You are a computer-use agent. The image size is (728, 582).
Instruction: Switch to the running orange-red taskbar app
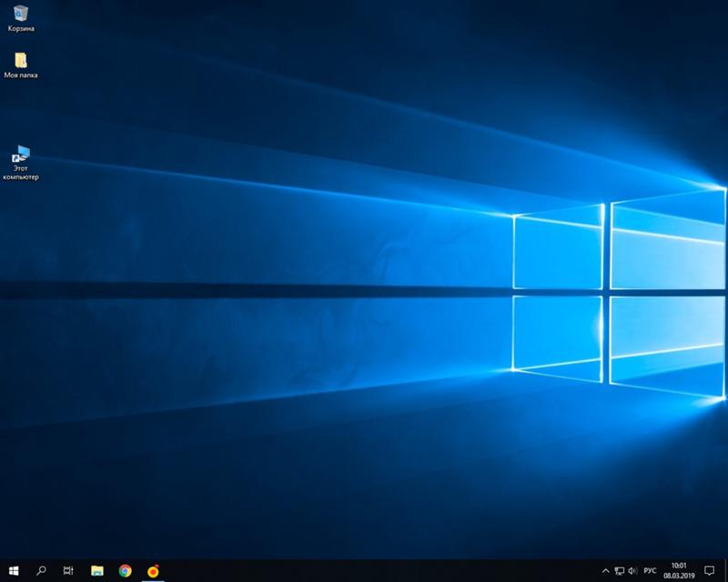153,570
